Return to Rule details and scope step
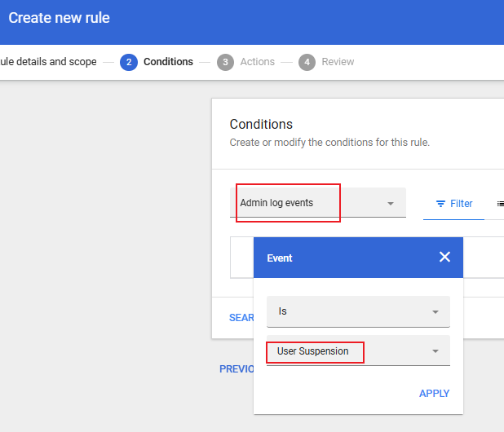Viewport: 504px width, 432px height. (49, 62)
